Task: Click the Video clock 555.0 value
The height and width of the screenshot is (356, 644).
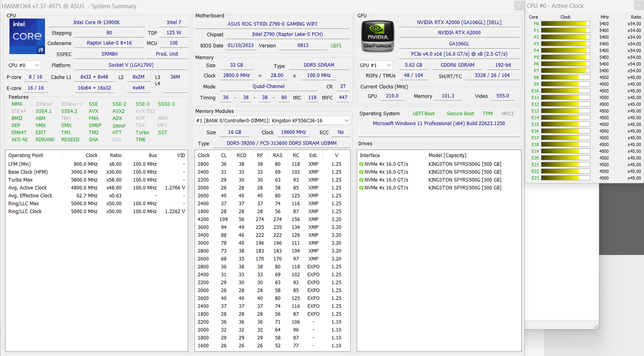Action: [x=503, y=96]
